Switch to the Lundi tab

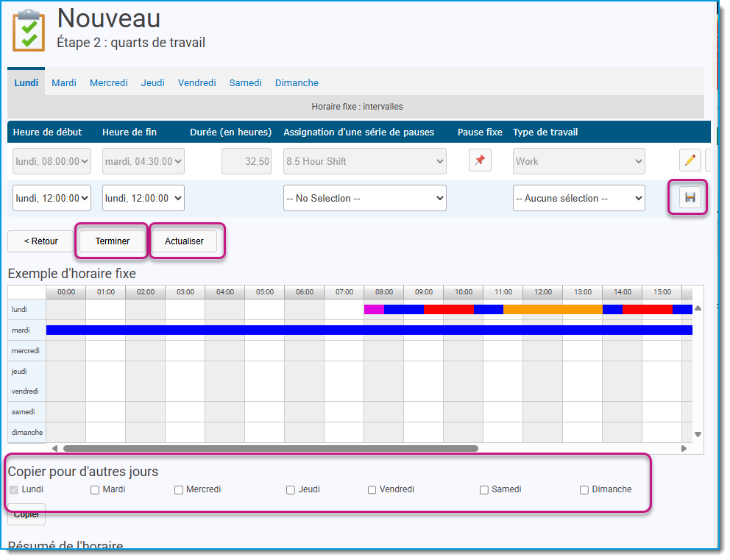pyautogui.click(x=26, y=82)
